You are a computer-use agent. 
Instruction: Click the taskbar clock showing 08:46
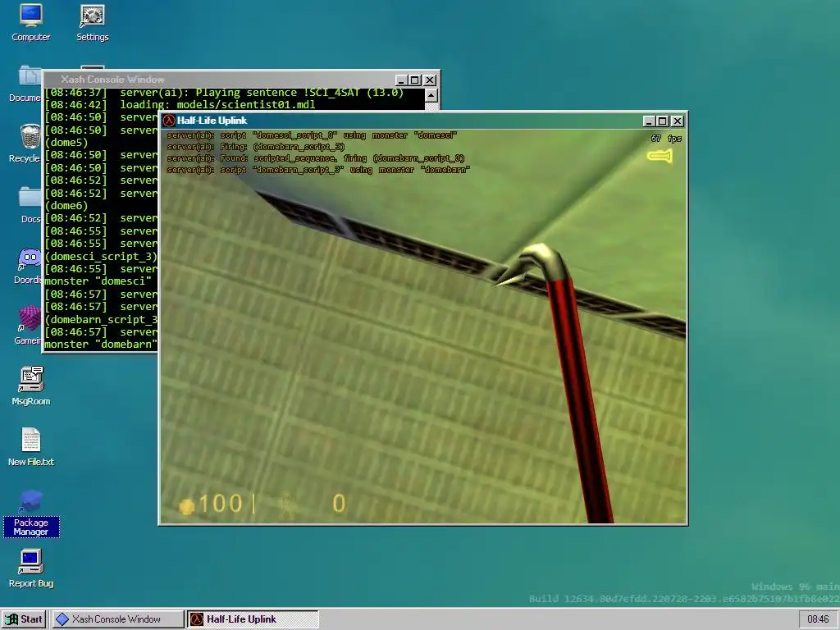pyautogui.click(x=818, y=619)
